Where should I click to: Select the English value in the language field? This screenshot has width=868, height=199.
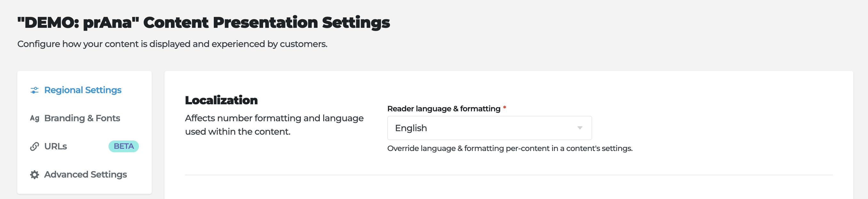tap(411, 128)
